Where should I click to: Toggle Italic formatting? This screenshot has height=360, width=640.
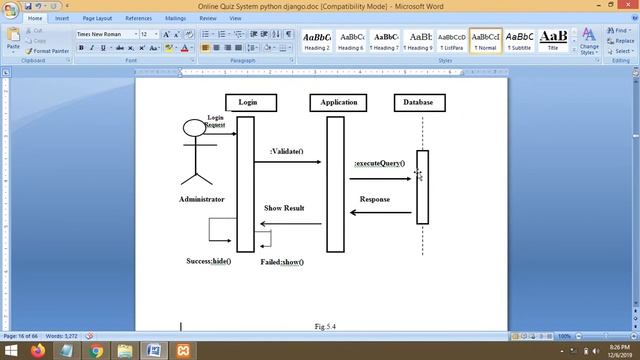click(x=92, y=48)
